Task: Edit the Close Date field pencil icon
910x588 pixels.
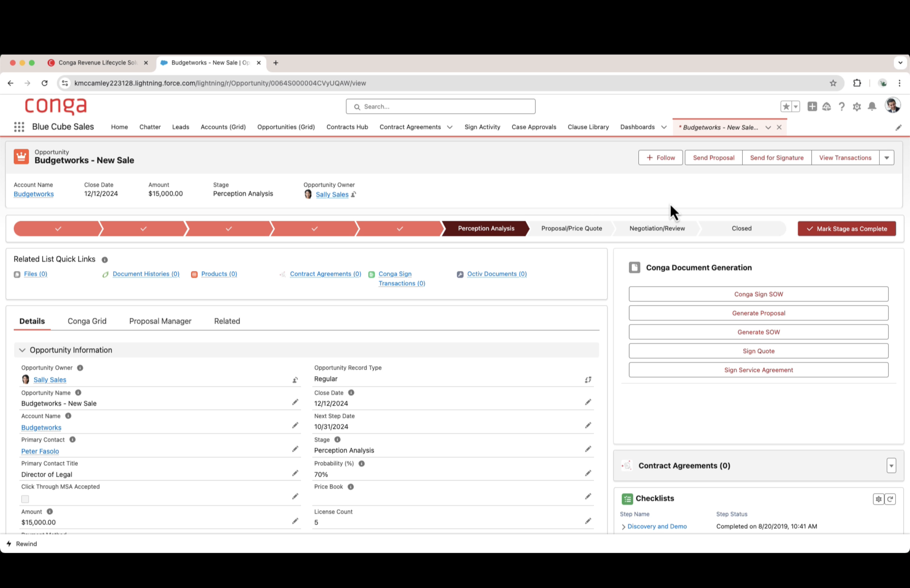Action: pyautogui.click(x=588, y=402)
